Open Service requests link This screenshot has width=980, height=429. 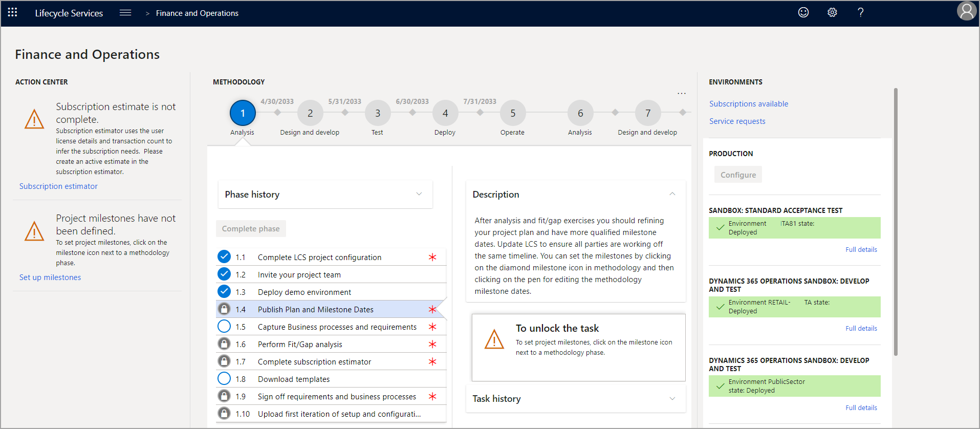pyautogui.click(x=737, y=121)
